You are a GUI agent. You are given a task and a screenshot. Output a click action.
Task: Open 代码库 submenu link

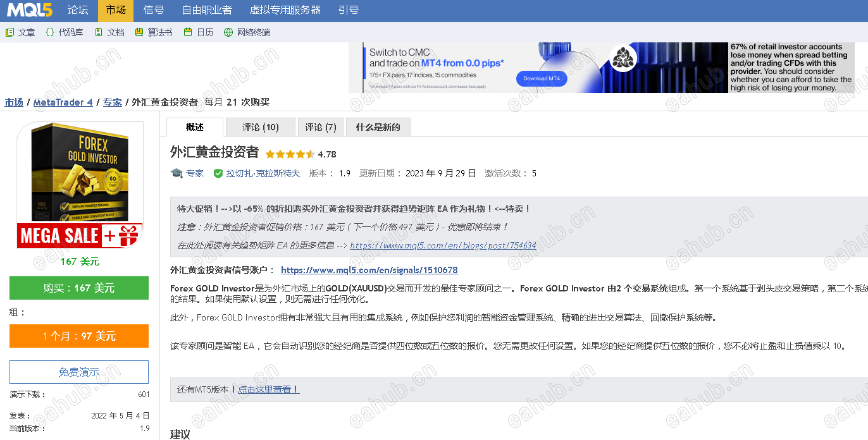click(x=71, y=32)
